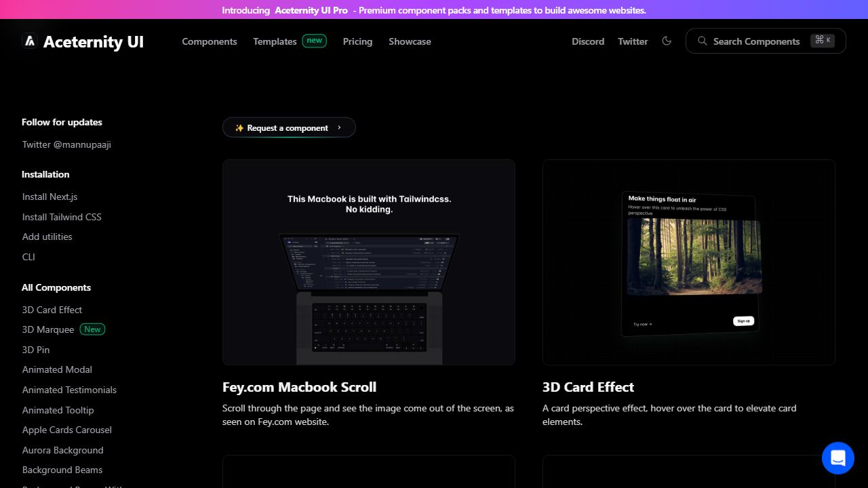Viewport: 868px width, 488px height.
Task: Click the Fey.com Macbook Scroll title
Action: [299, 387]
